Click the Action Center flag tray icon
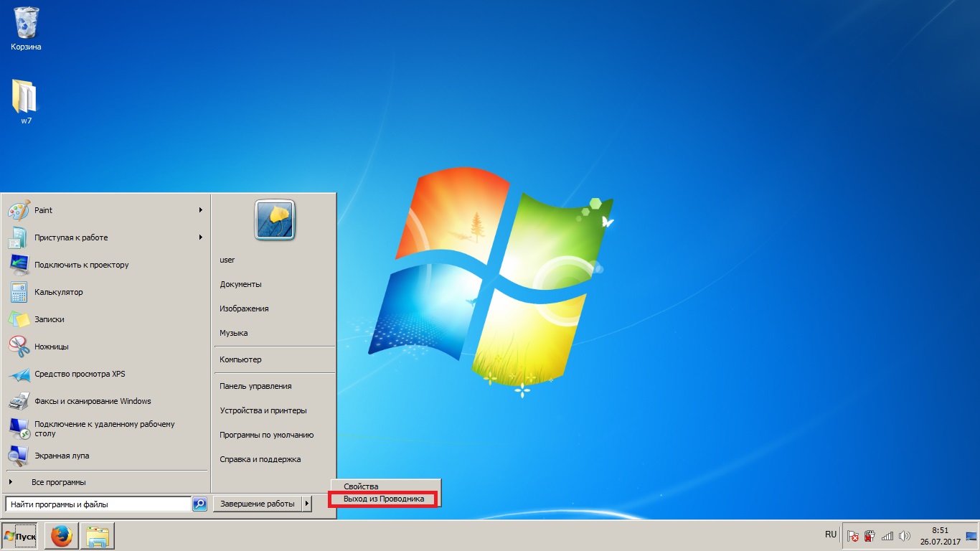This screenshot has height=551, width=980. point(853,536)
